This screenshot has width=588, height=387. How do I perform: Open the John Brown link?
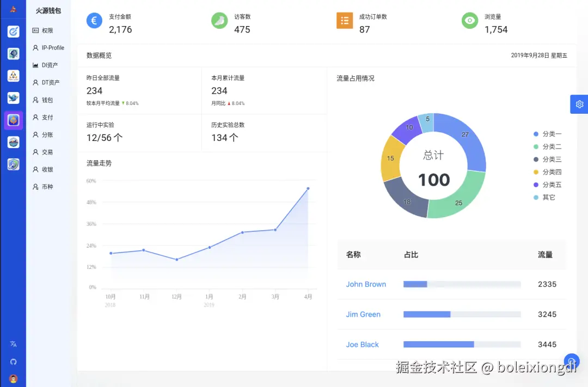click(366, 284)
